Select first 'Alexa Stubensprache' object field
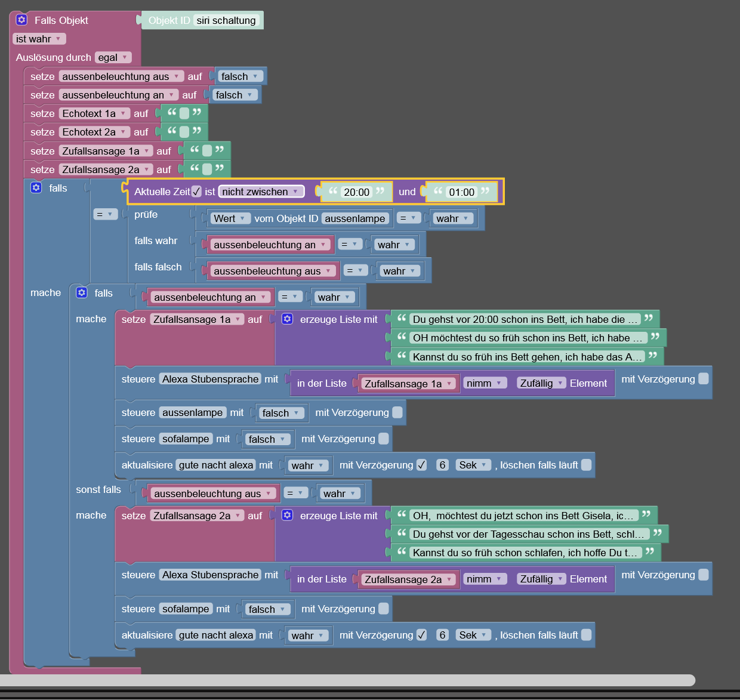Image resolution: width=740 pixels, height=700 pixels. coord(211,379)
